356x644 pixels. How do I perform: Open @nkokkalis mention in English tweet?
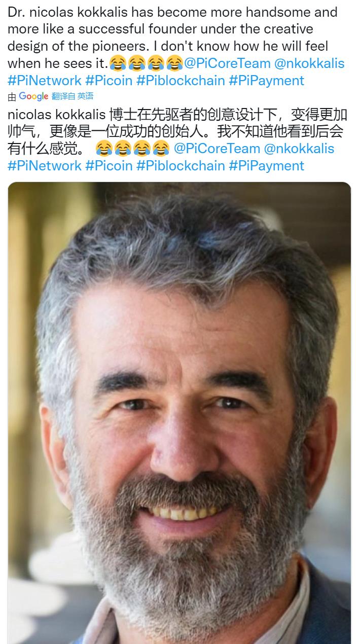(x=309, y=63)
